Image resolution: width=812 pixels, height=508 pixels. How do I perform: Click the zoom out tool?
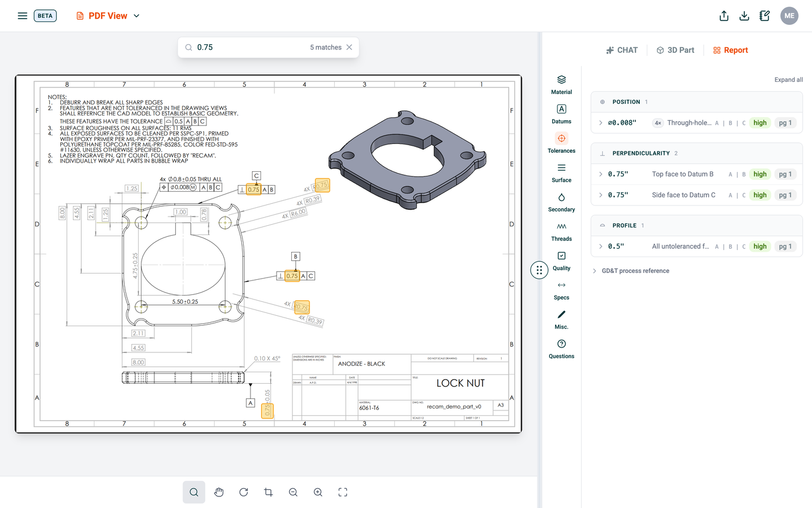pyautogui.click(x=293, y=492)
